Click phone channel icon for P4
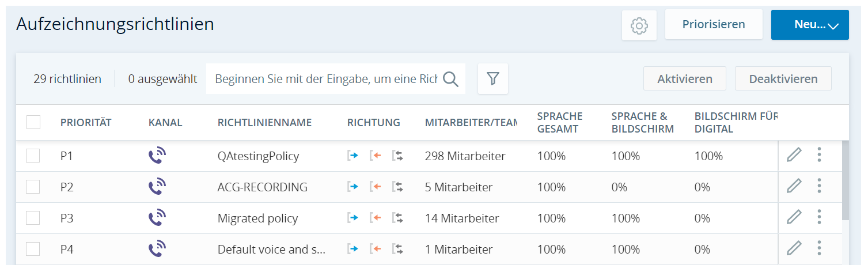 [x=157, y=249]
